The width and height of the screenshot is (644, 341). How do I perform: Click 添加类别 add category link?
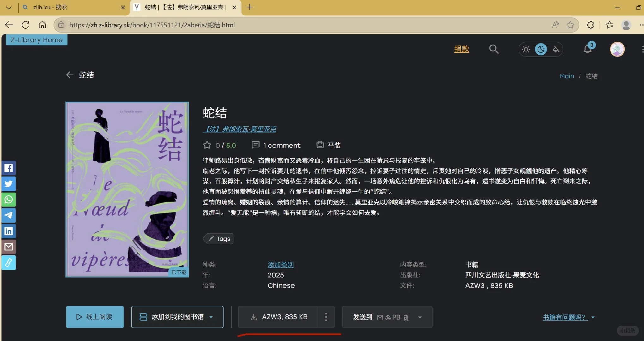(x=281, y=265)
